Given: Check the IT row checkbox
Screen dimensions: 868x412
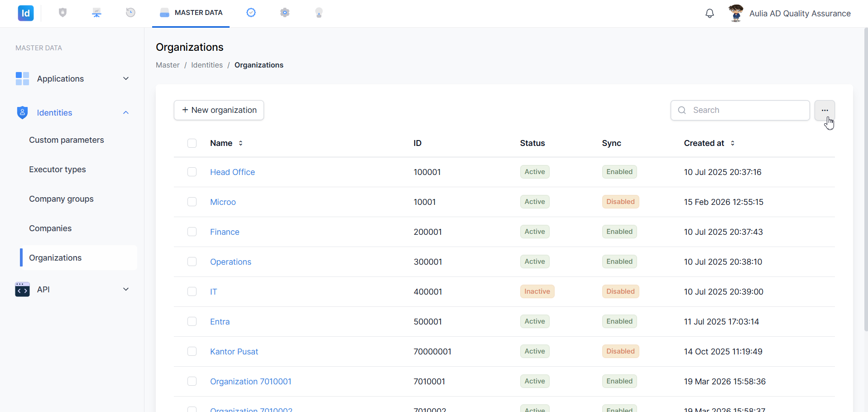Looking at the screenshot, I should 192,291.
